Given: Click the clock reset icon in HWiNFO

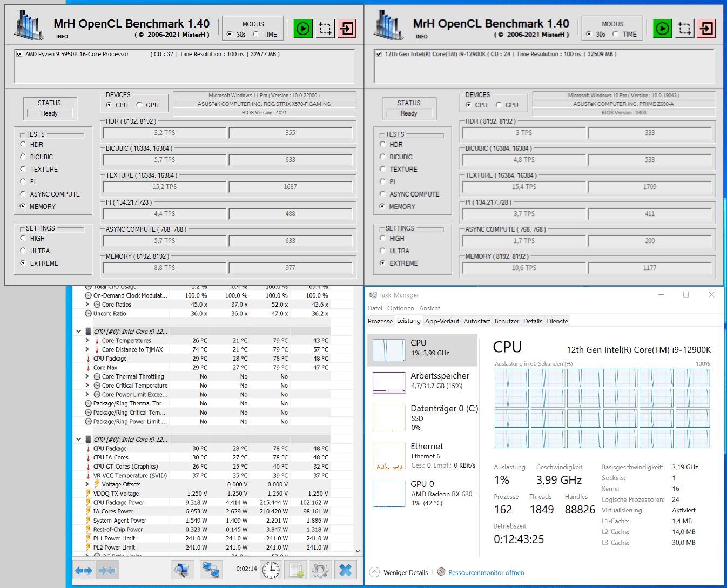Looking at the screenshot, I should pyautogui.click(x=271, y=570).
